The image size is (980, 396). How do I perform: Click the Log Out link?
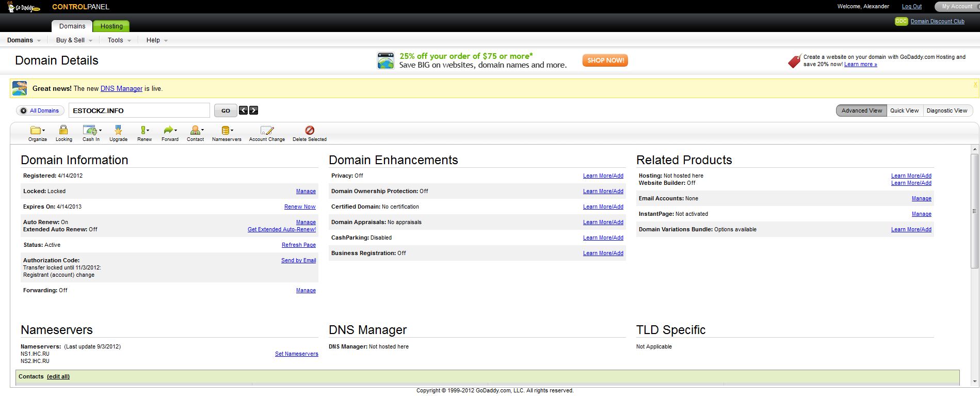(912, 7)
